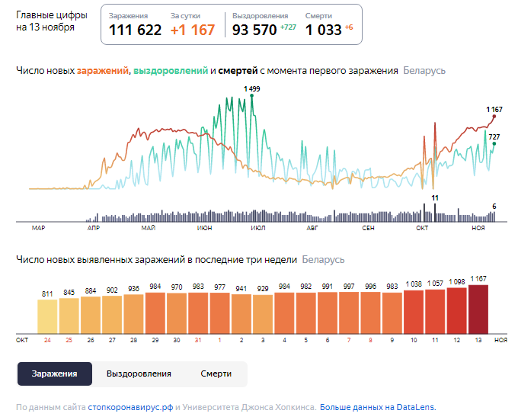Image resolution: width=518 pixels, height=420 pixels.
Task: Select the Заражения tab
Action: (x=54, y=374)
